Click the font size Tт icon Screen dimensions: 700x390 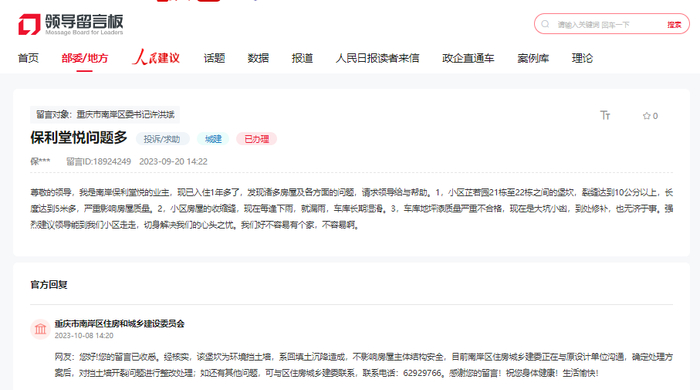605,116
